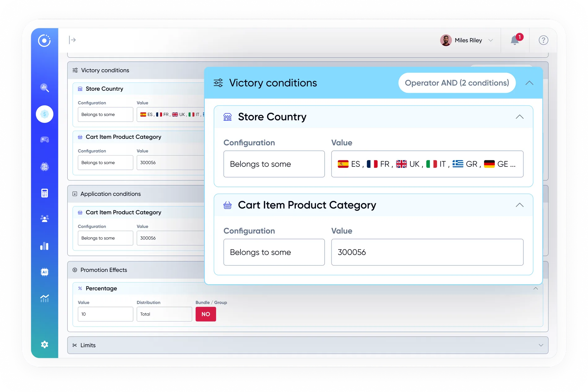This screenshot has height=392, width=588.
Task: Click the Percentage Value field showing 10
Action: (x=105, y=314)
